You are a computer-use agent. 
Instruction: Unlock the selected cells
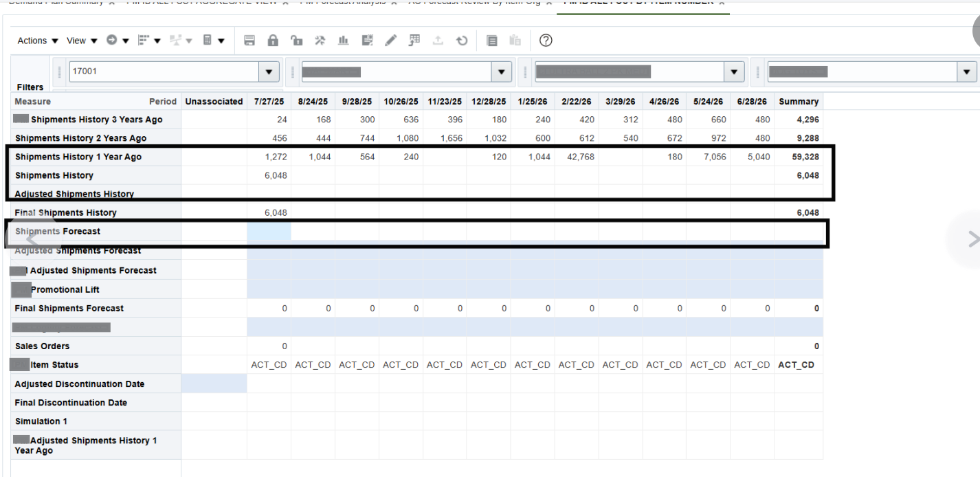(x=296, y=40)
